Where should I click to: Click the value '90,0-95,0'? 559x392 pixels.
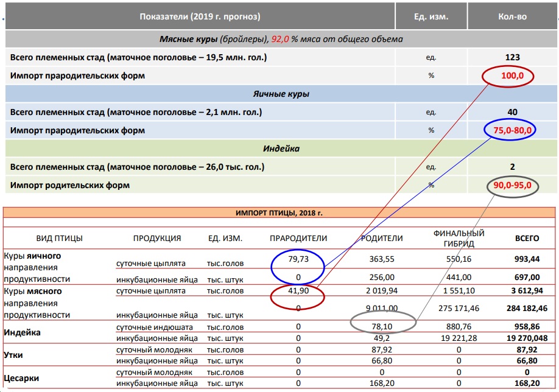click(x=512, y=185)
